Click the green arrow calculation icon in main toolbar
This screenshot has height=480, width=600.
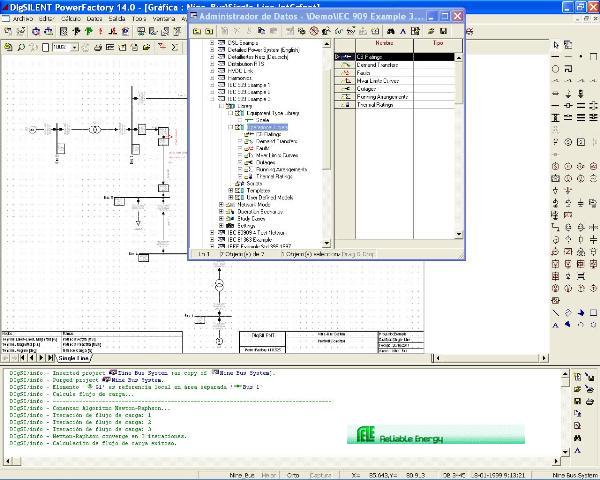tap(89, 31)
